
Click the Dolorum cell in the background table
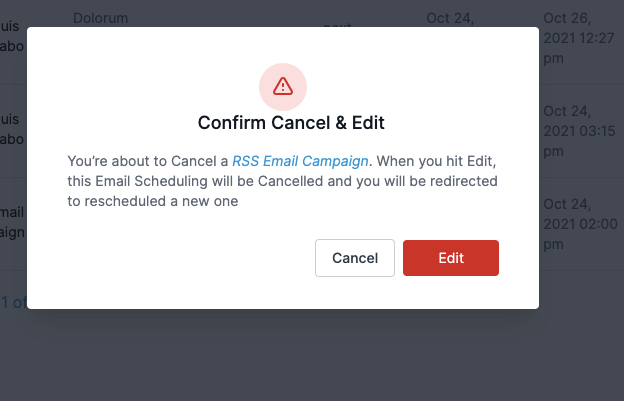101,18
